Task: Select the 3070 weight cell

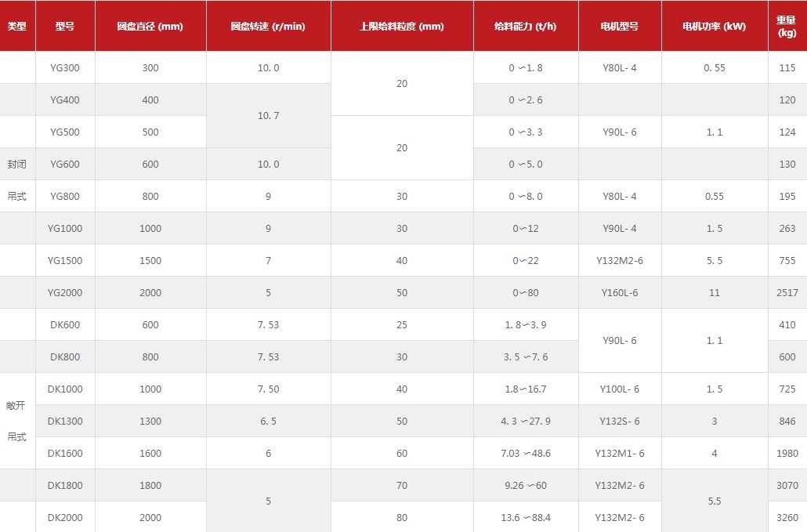Action: point(787,486)
